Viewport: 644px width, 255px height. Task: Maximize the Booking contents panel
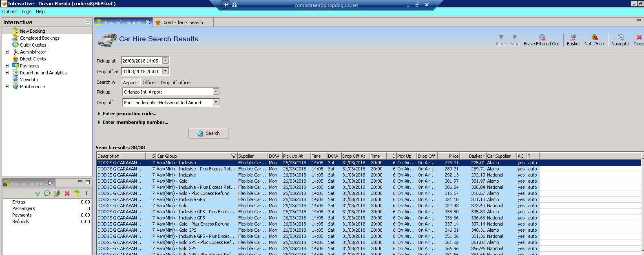tap(87, 182)
